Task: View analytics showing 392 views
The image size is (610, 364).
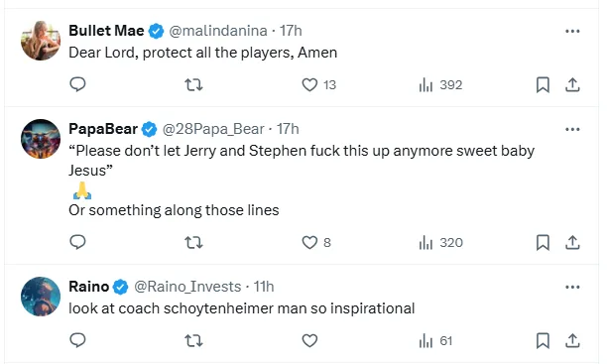Action: click(x=440, y=84)
